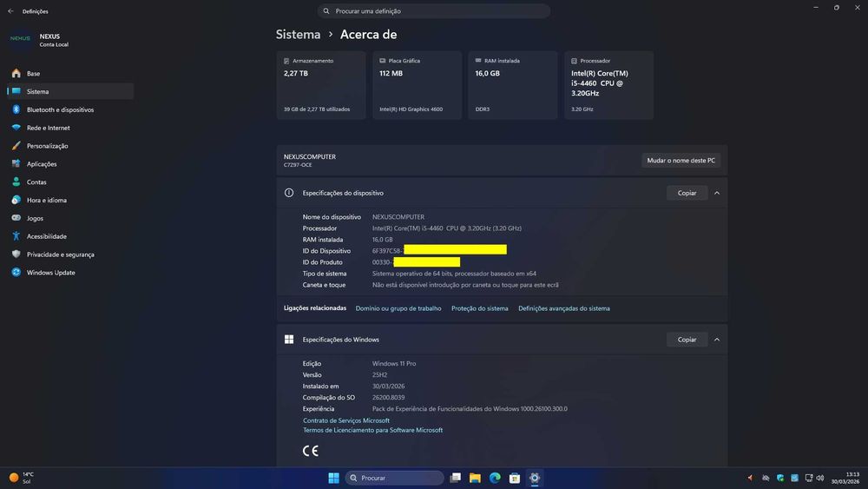Select Sistema in the sidebar

(x=70, y=91)
